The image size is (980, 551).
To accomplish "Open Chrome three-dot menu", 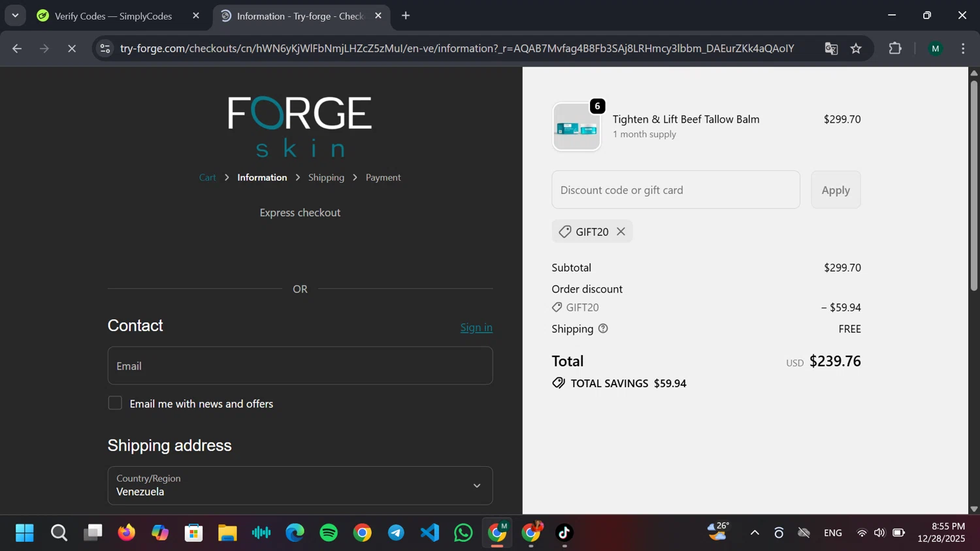I will click(x=963, y=48).
